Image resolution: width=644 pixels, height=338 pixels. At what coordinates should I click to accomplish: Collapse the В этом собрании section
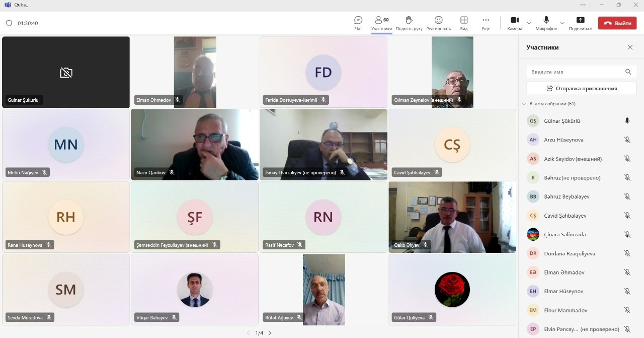pyautogui.click(x=524, y=104)
